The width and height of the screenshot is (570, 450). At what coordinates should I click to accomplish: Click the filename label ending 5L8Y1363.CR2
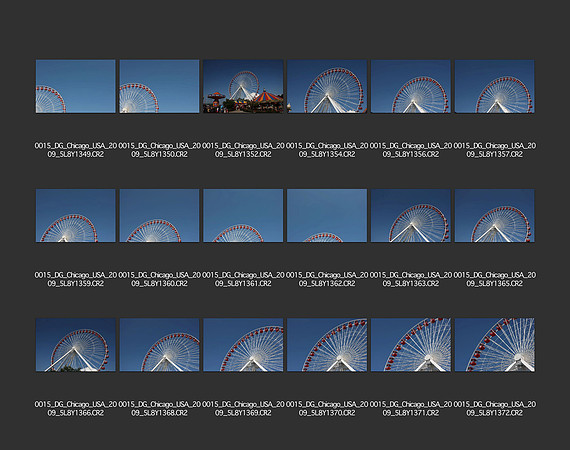pyautogui.click(x=411, y=279)
